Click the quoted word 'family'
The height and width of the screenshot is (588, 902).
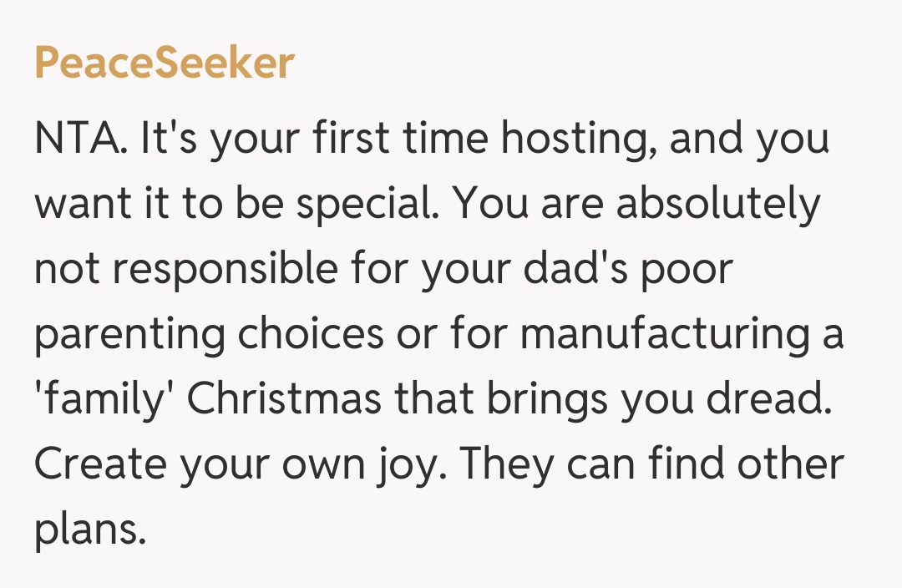click(104, 400)
